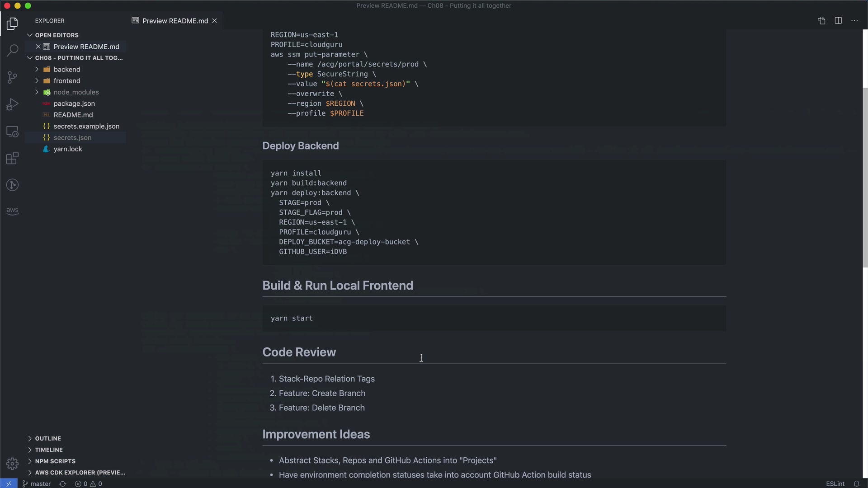Expand the OUTLINE section

click(48, 438)
